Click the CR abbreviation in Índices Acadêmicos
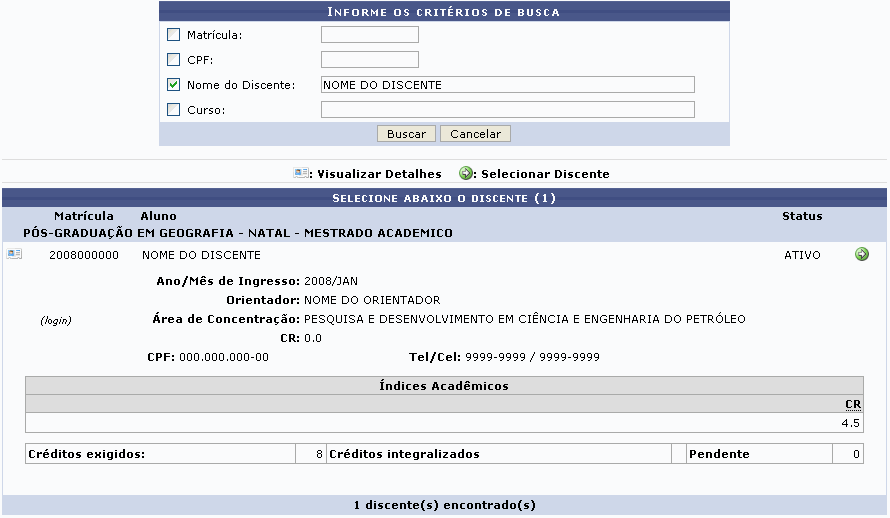The height and width of the screenshot is (518, 890). tap(853, 404)
